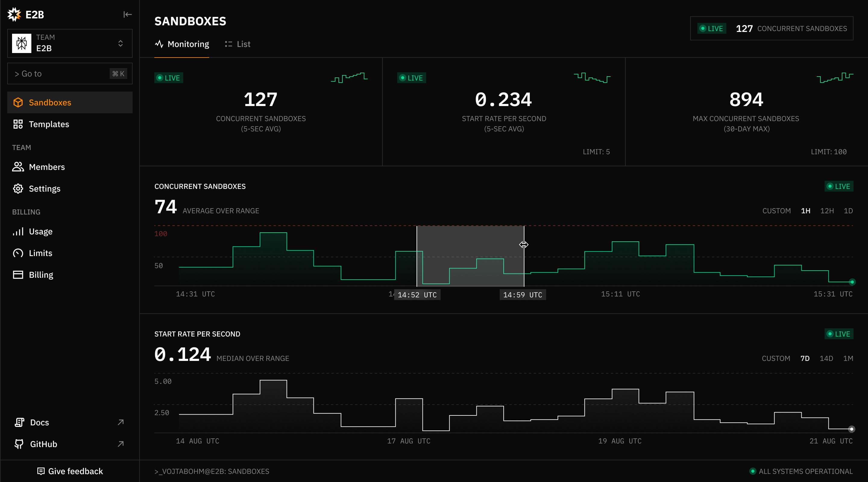Toggle the LIVE badge next to 127 concurrent sandboxes

click(712, 28)
